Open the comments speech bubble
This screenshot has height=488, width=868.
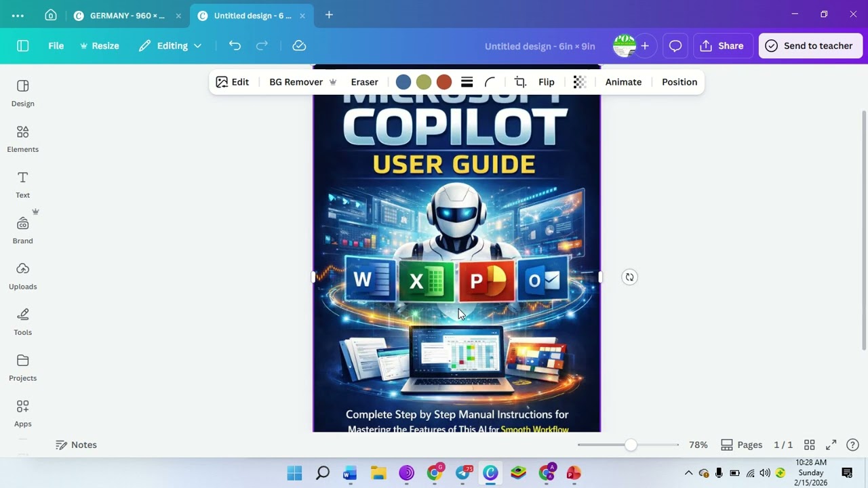click(x=675, y=45)
